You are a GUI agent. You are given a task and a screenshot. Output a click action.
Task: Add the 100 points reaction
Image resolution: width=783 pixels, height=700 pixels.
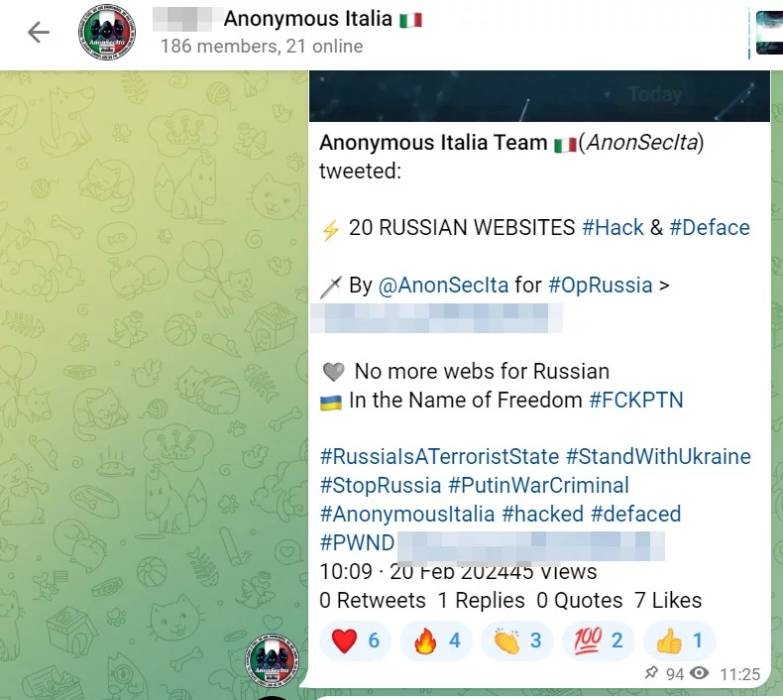[599, 641]
